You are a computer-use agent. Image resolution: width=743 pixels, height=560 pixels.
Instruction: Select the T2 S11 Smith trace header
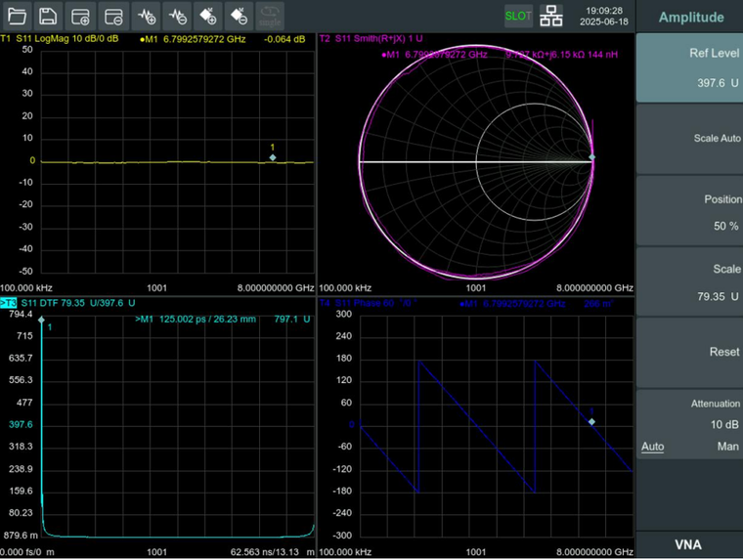point(371,39)
